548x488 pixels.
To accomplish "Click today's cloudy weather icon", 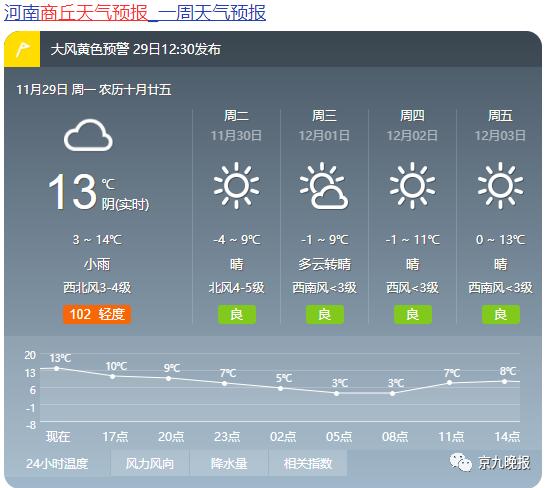I will coord(88,135).
